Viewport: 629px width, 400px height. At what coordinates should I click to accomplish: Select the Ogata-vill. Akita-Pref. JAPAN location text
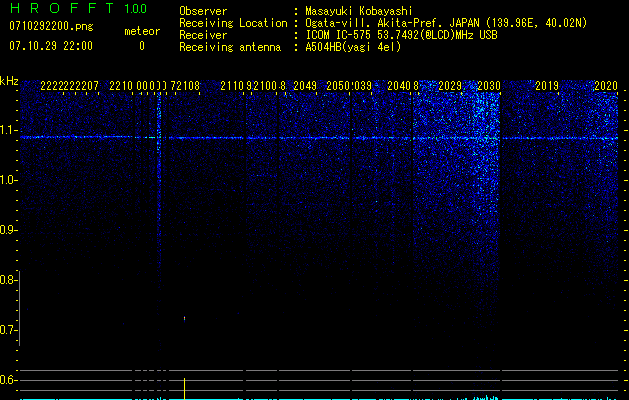pyautogui.click(x=446, y=23)
